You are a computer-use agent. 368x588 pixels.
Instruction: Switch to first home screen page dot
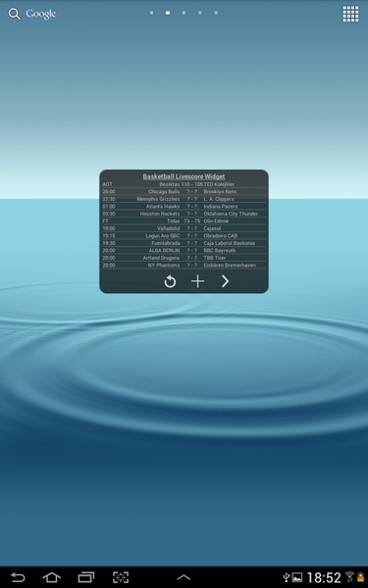click(151, 13)
